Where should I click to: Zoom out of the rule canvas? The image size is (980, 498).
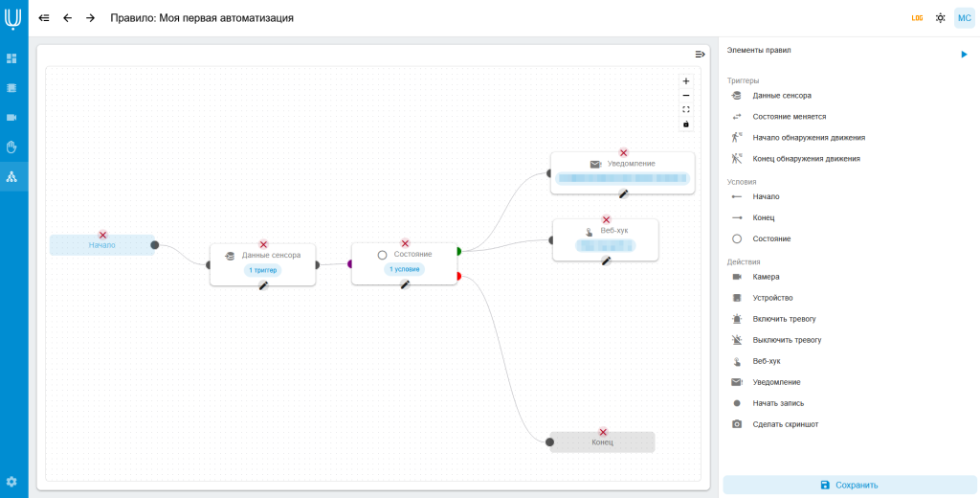click(685, 96)
